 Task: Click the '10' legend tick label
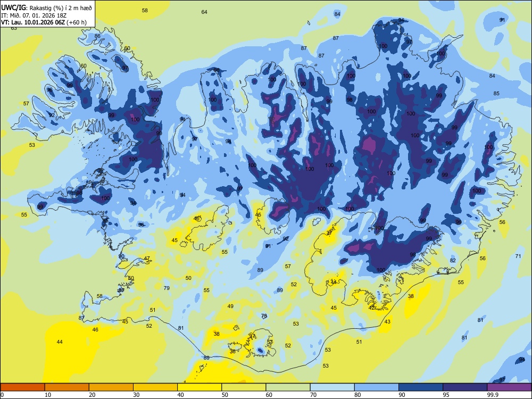point(48,395)
